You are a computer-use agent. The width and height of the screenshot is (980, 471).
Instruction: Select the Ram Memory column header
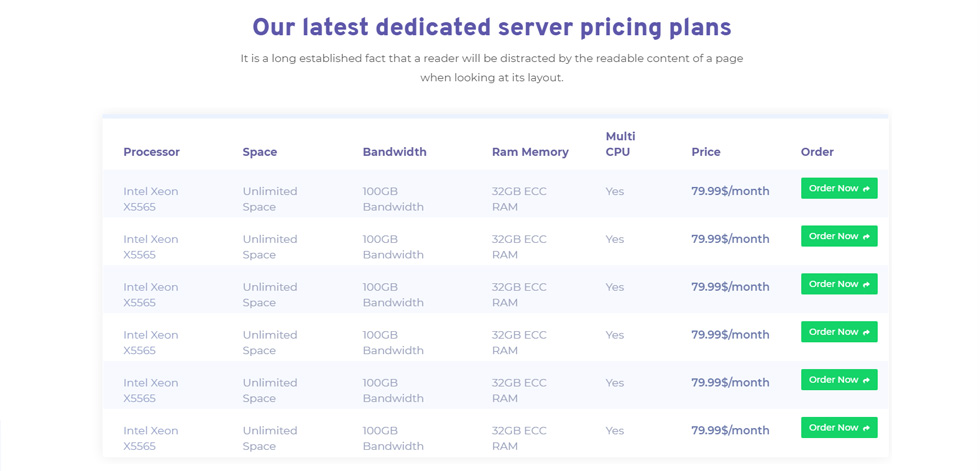(x=530, y=152)
